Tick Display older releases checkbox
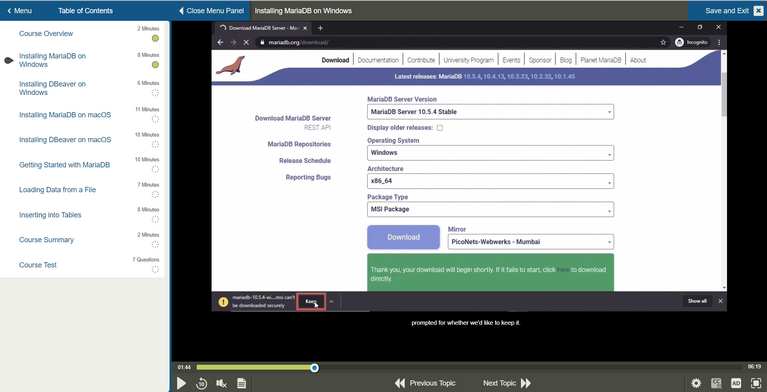The image size is (767, 392). (440, 128)
